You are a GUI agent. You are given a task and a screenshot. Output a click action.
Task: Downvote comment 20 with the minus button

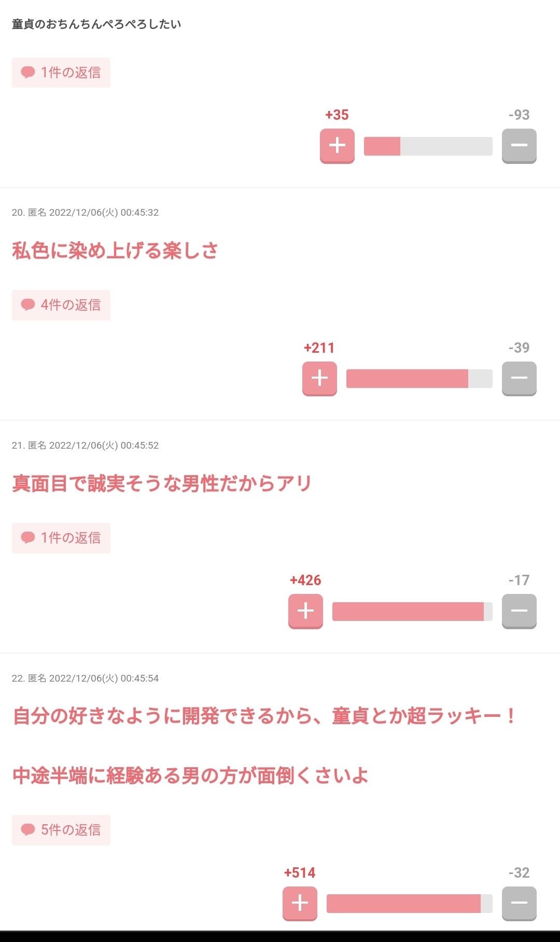(x=519, y=378)
